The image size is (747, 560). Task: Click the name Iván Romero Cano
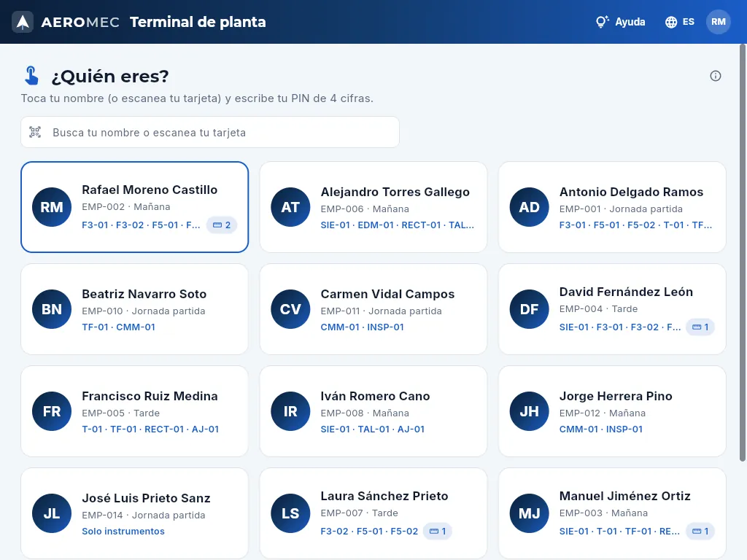(x=375, y=396)
